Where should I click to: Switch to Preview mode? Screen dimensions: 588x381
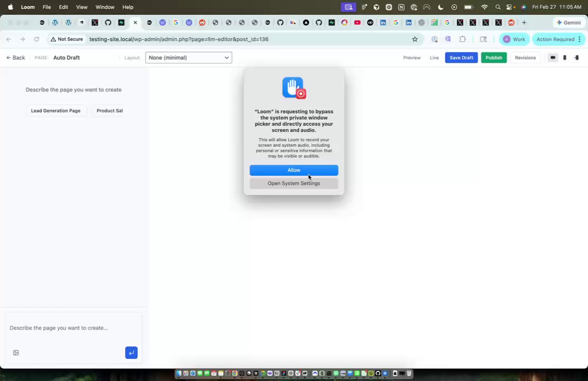(x=412, y=58)
